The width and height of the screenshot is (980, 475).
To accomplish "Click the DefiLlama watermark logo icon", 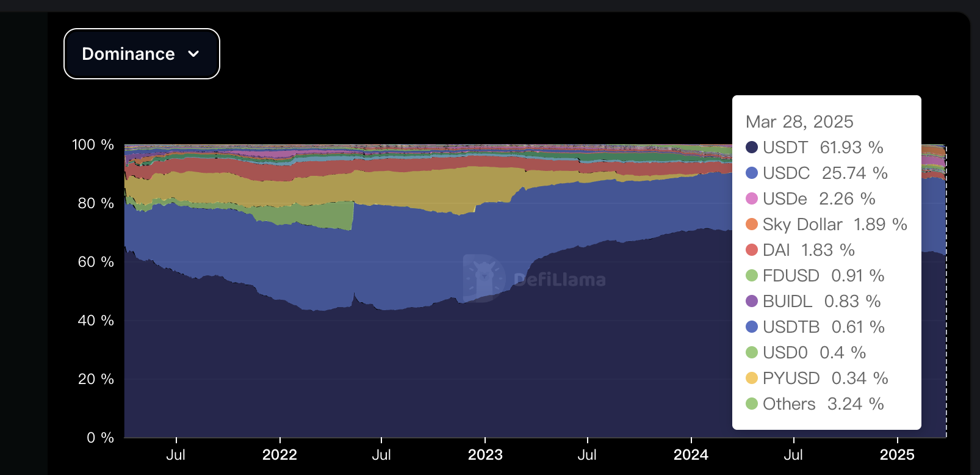I will pyautogui.click(x=484, y=278).
